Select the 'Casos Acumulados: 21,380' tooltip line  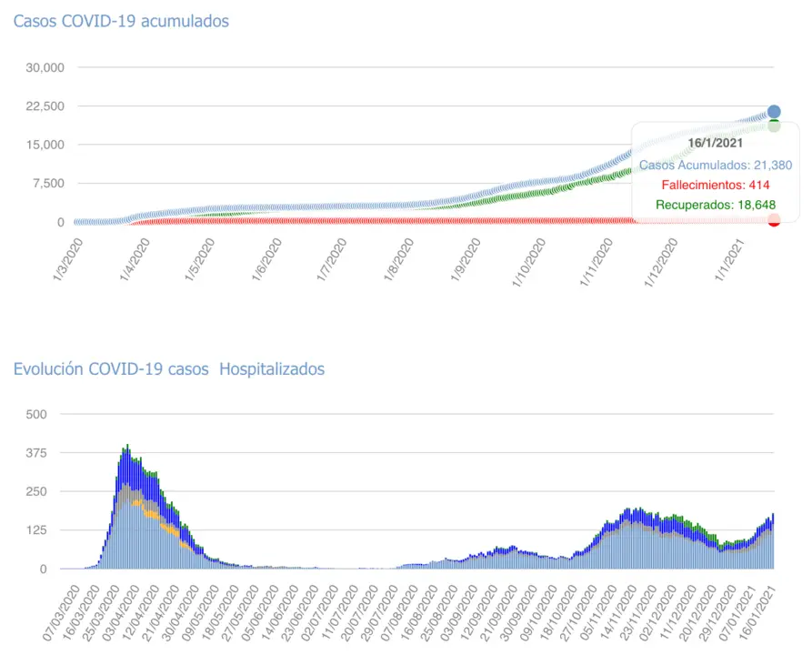(x=715, y=165)
